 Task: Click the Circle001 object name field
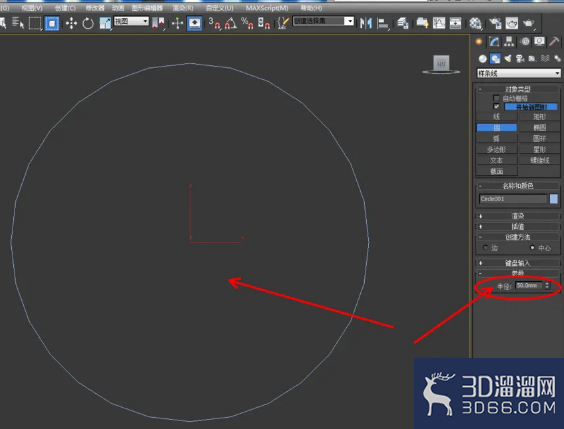click(x=513, y=199)
